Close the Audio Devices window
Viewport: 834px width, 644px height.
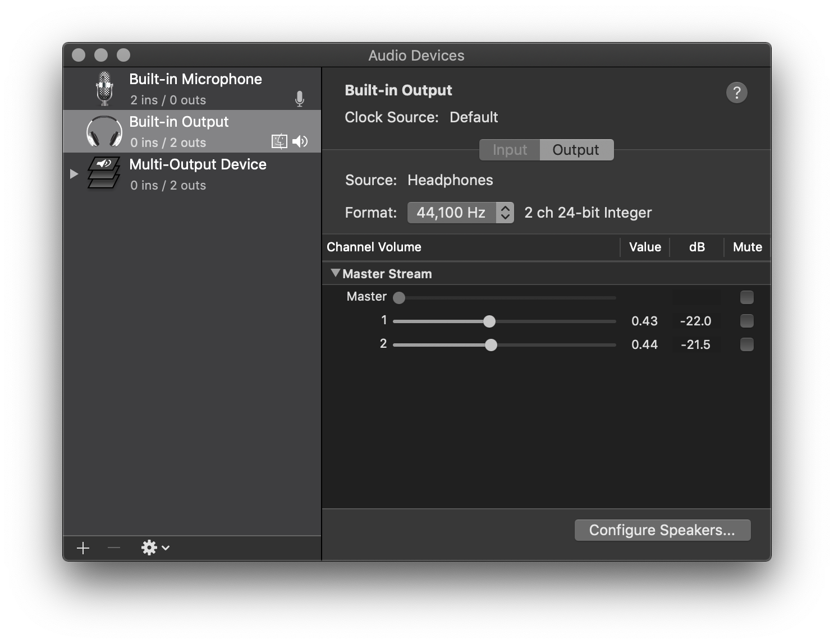coord(79,55)
